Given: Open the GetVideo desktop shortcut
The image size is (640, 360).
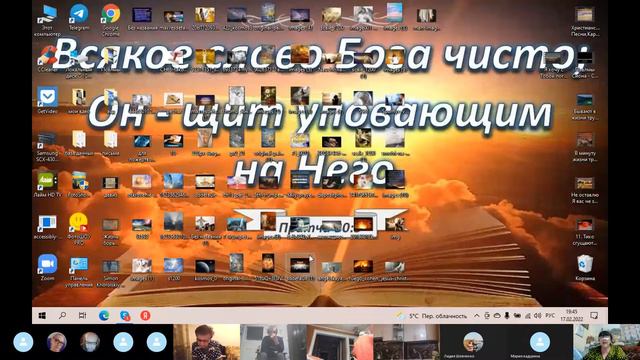Looking at the screenshot, I should pos(47,100).
